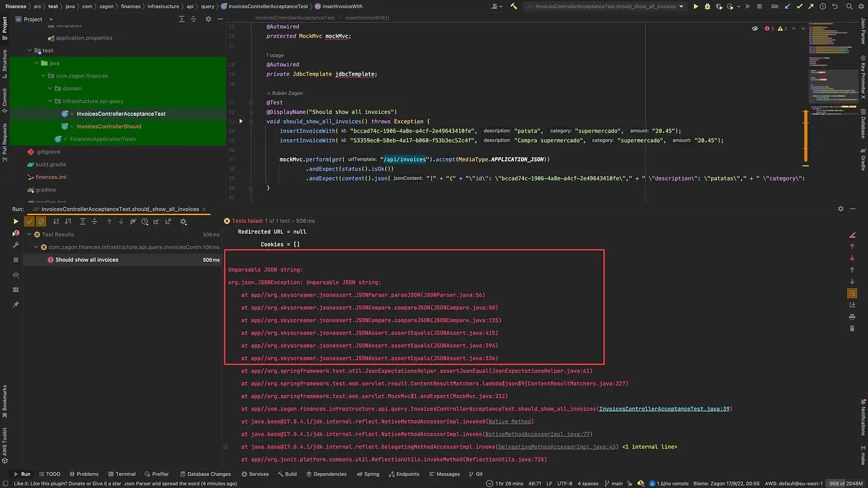Screen dimensions: 868x488
Task: Collapse the test folder in project tree
Action: click(29, 50)
